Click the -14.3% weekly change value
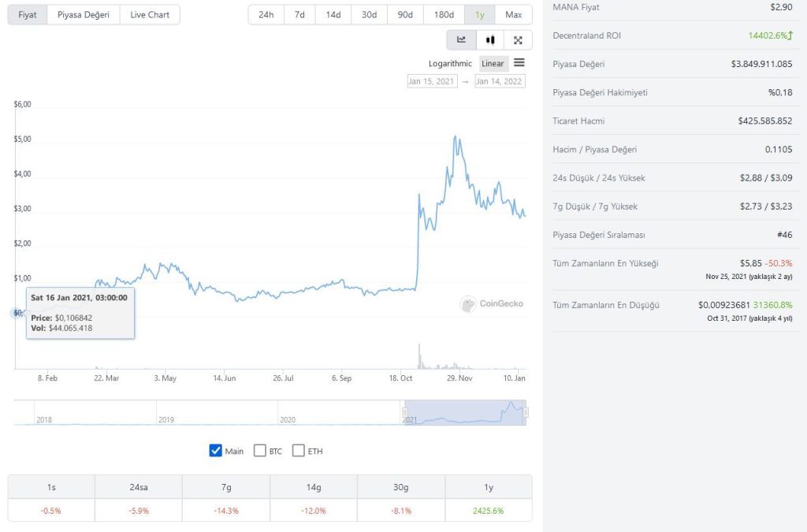 coord(226,511)
